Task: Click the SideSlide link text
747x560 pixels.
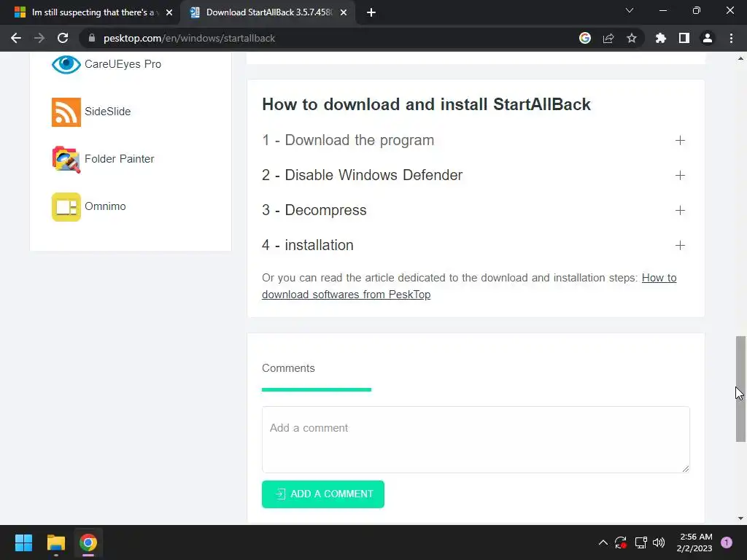Action: [108, 112]
